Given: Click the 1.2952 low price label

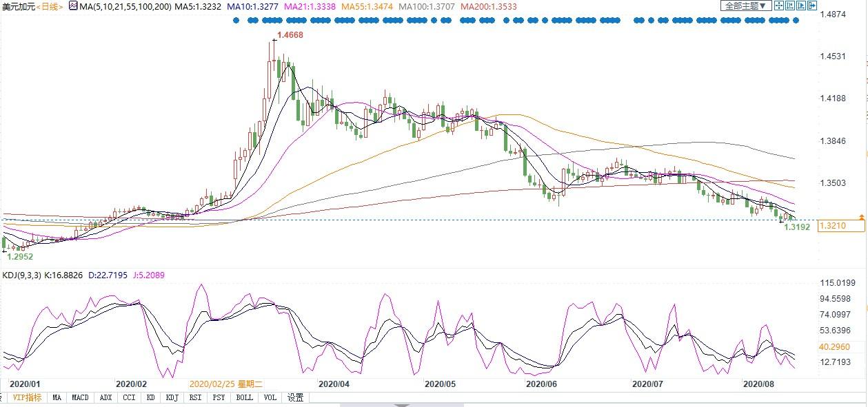Looking at the screenshot, I should click(x=19, y=256).
